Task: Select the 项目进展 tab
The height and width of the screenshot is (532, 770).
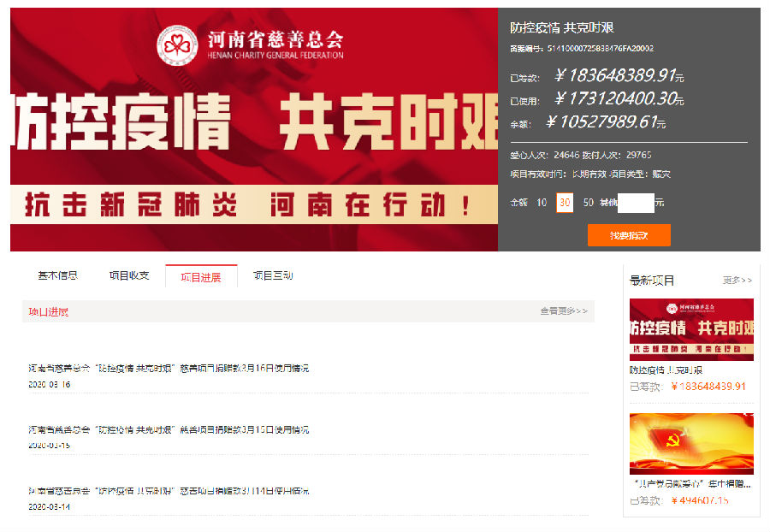Action: pyautogui.click(x=201, y=276)
